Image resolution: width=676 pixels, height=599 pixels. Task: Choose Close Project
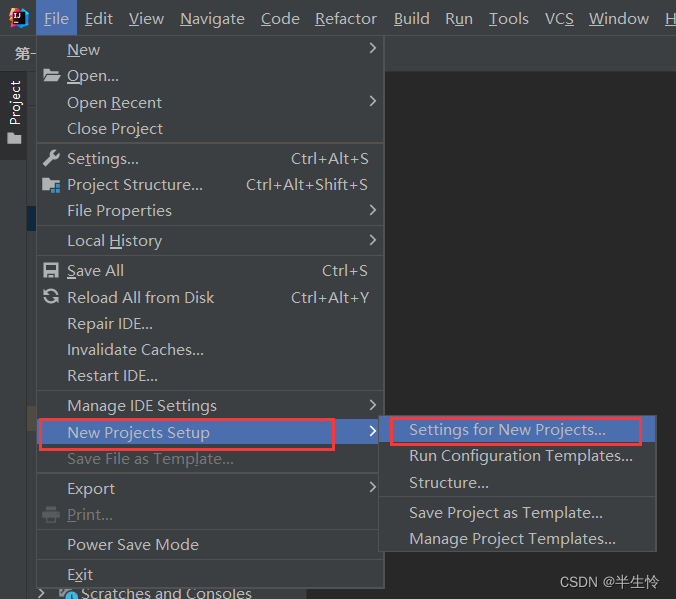point(210,129)
